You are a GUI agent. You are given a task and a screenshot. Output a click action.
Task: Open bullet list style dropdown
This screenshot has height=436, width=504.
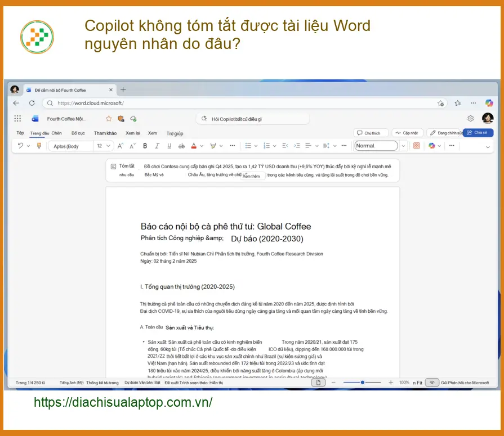coord(256,146)
